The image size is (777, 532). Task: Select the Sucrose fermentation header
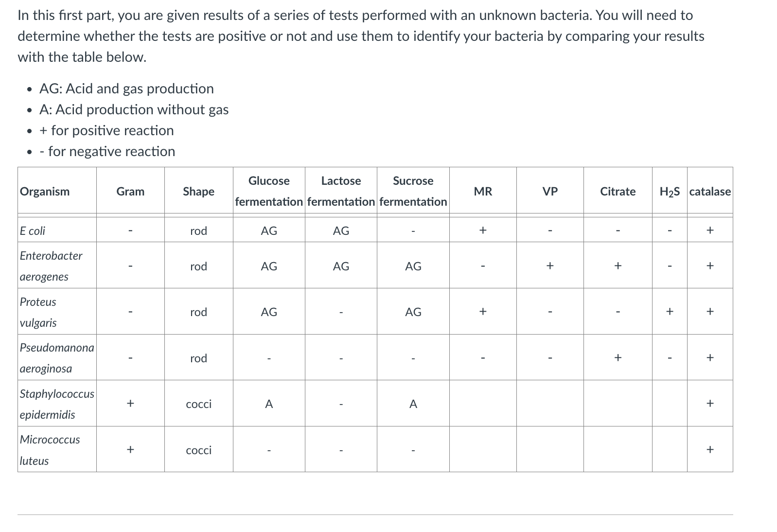click(x=413, y=191)
